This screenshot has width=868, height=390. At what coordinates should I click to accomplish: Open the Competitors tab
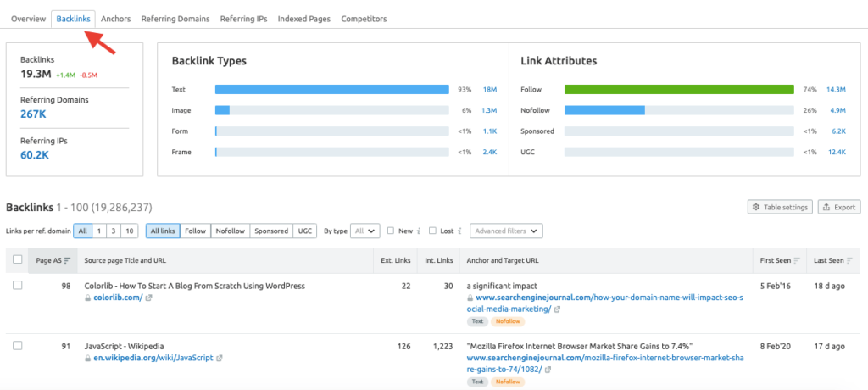pyautogui.click(x=364, y=19)
